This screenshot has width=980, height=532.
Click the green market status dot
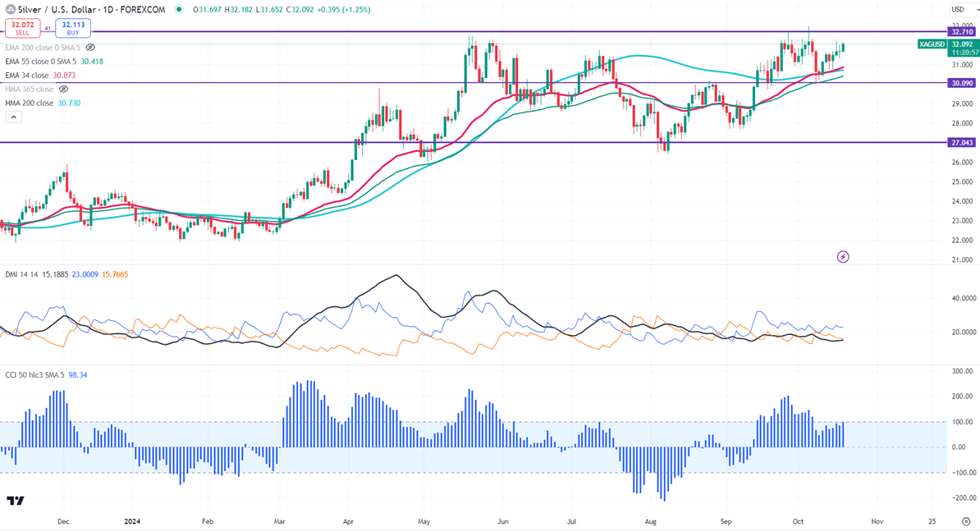pos(180,9)
